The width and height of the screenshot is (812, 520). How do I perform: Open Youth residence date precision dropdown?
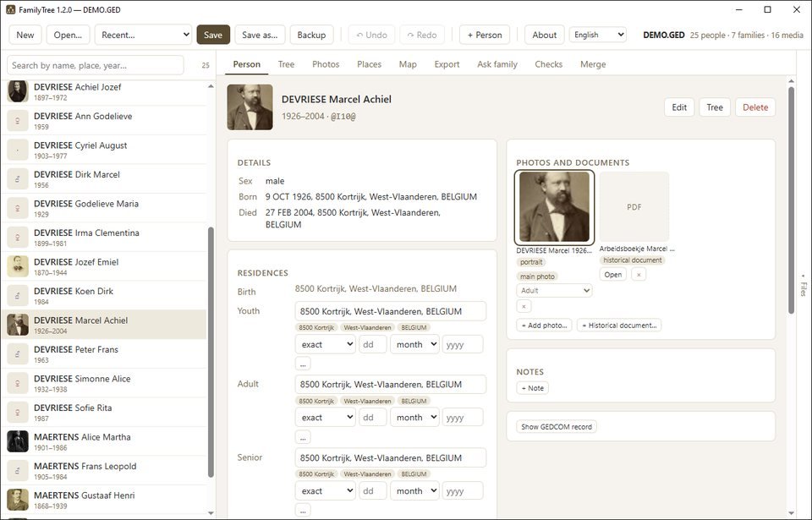pos(325,344)
